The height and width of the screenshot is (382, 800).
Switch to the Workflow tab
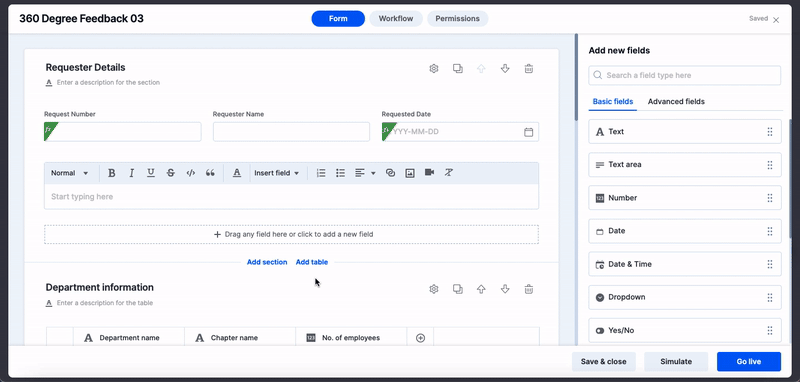(396, 18)
